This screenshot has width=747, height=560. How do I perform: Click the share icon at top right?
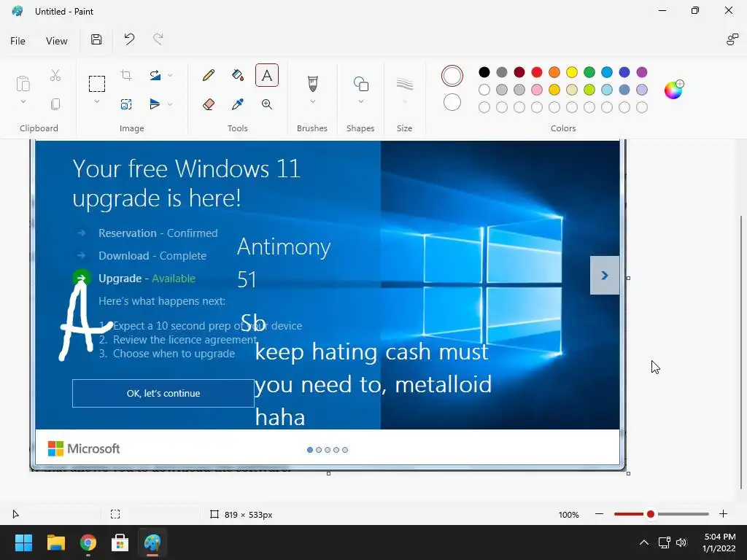tap(732, 40)
